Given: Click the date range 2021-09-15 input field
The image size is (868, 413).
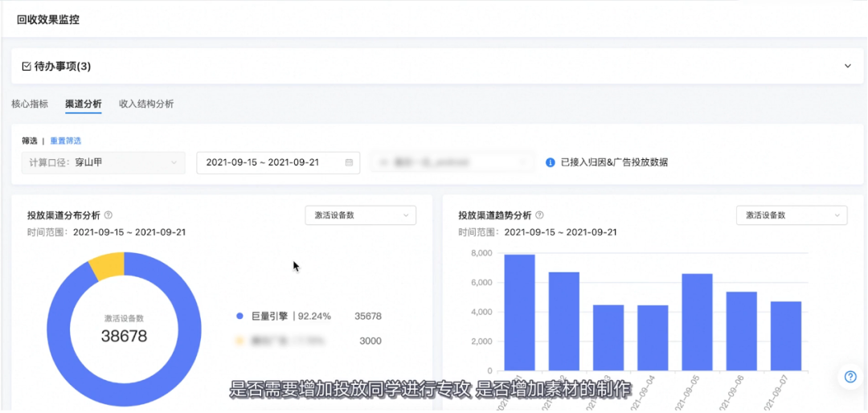Looking at the screenshot, I should coord(278,163).
